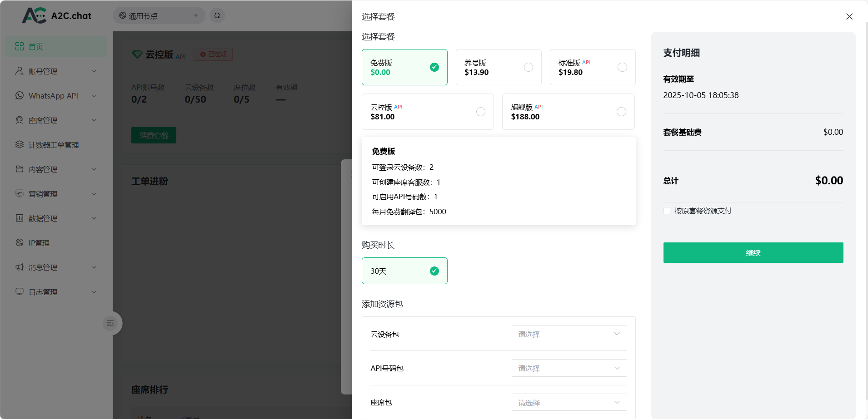Click the refresh icon beside node selector
Viewport: 868px width, 419px height.
pyautogui.click(x=217, y=15)
